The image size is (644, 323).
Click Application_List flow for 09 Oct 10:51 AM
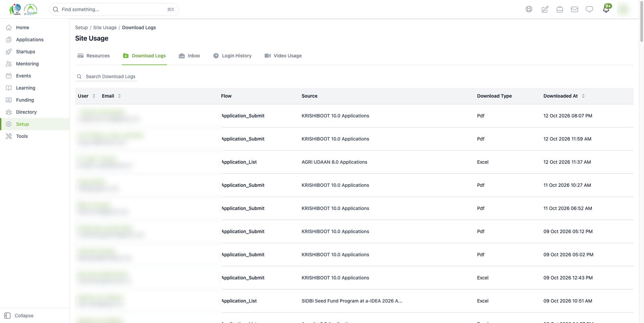239,301
